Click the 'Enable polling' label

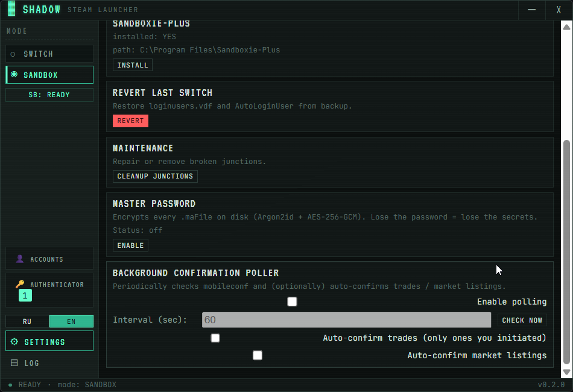511,302
